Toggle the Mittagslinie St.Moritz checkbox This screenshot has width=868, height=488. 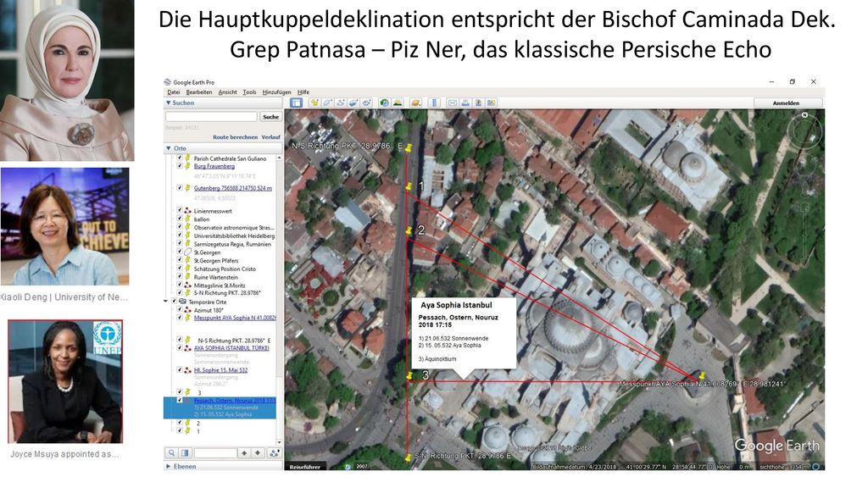pos(180,285)
